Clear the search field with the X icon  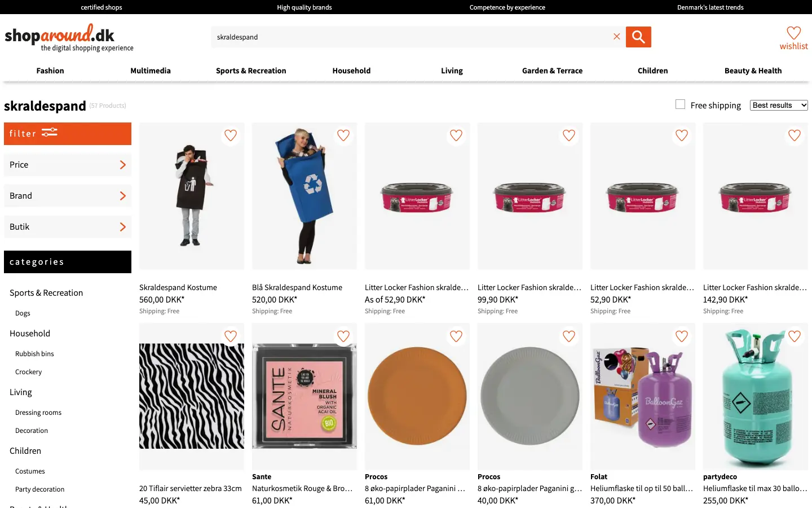click(617, 37)
